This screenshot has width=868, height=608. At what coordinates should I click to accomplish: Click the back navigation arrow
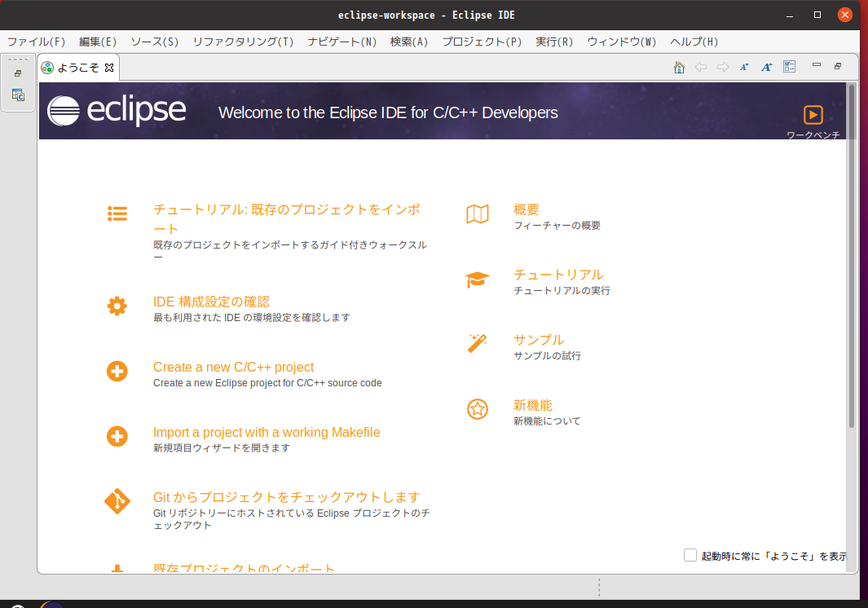click(701, 67)
